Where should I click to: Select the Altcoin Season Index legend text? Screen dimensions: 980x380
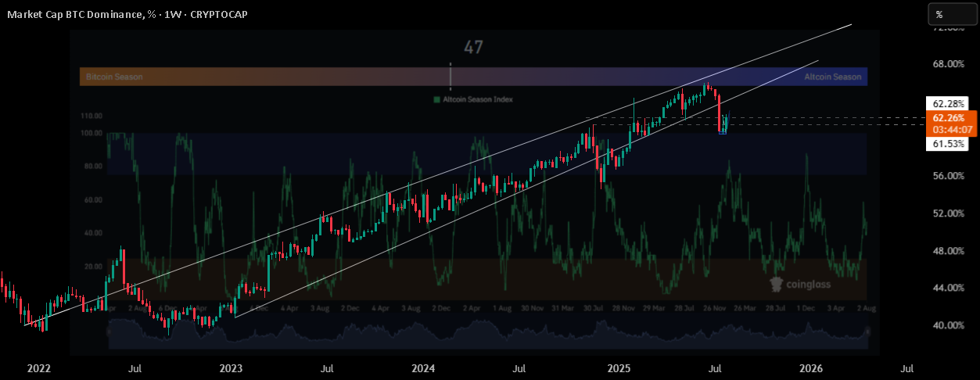click(x=477, y=100)
